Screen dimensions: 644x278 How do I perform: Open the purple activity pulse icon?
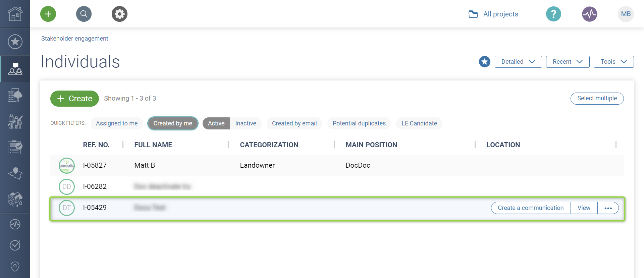point(589,14)
